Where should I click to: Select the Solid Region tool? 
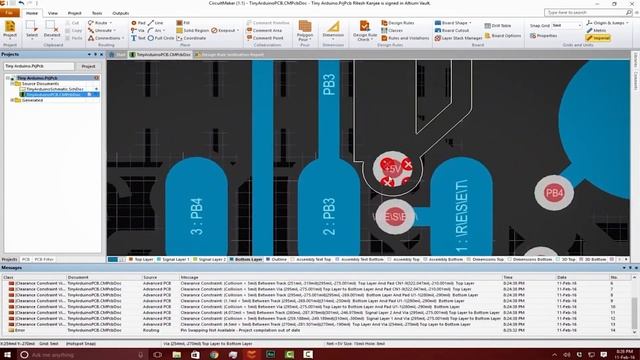pyautogui.click(x=193, y=31)
